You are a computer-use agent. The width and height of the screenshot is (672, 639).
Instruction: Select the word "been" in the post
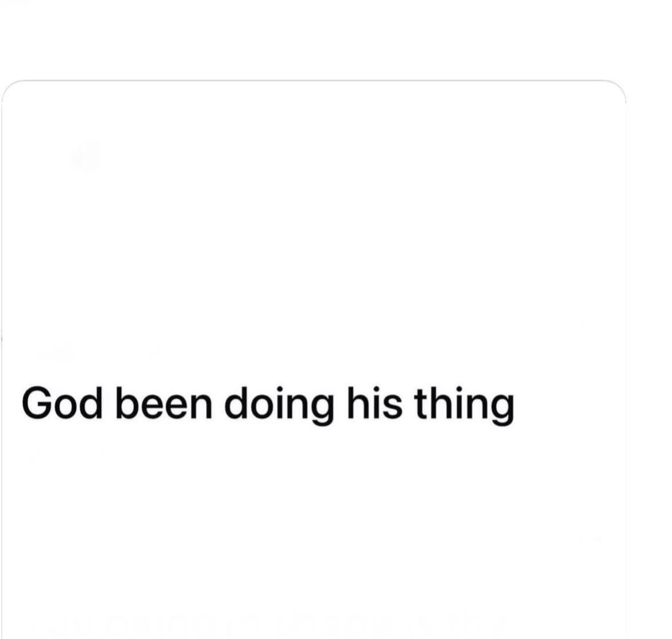(163, 403)
